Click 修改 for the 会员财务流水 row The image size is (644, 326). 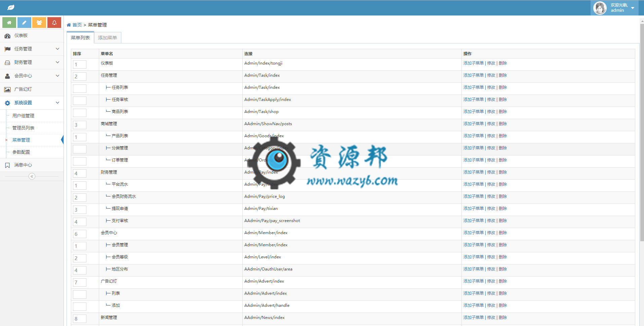491,196
